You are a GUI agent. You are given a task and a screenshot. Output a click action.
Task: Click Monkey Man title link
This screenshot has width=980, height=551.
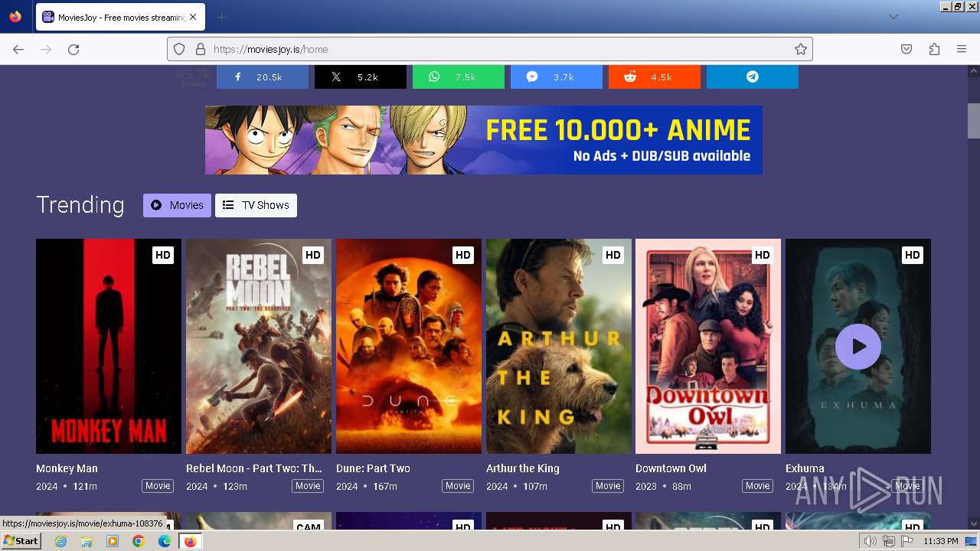(67, 468)
